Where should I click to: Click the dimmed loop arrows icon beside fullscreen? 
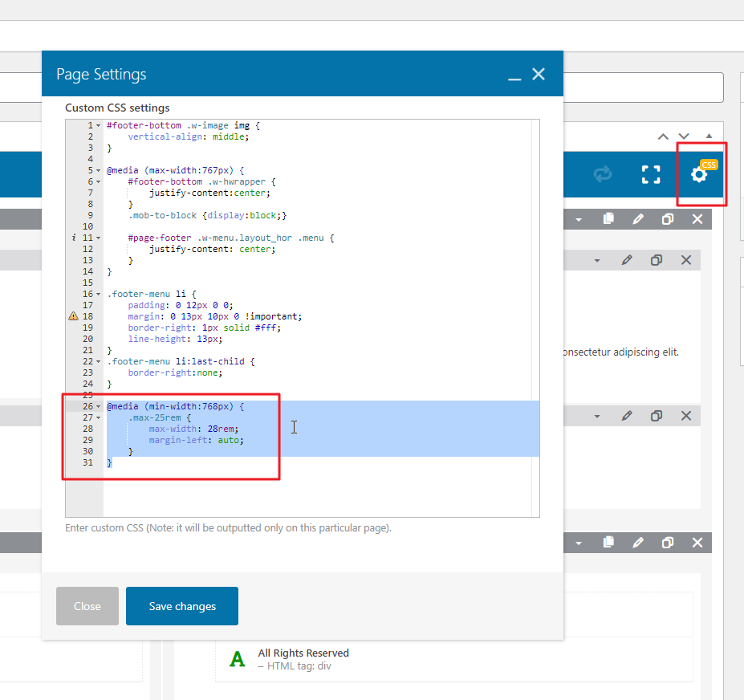[x=603, y=174]
